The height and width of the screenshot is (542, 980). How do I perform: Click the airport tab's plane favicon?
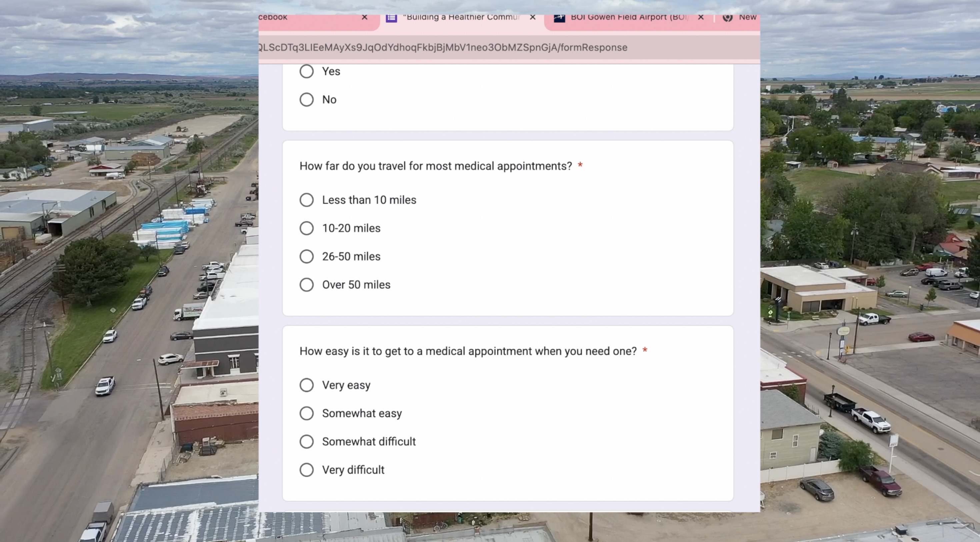[559, 18]
